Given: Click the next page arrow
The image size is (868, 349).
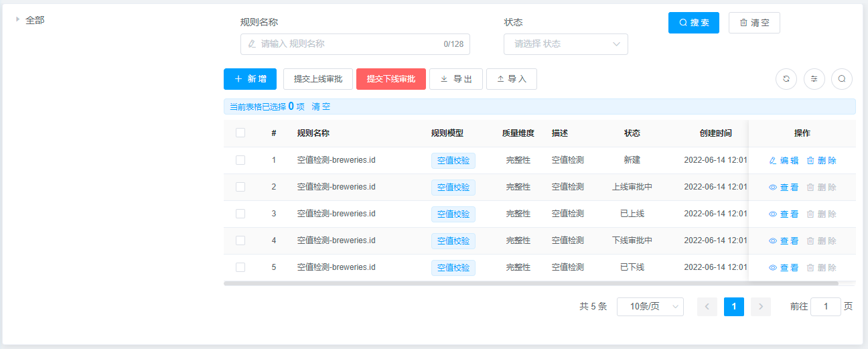Looking at the screenshot, I should click(x=761, y=307).
